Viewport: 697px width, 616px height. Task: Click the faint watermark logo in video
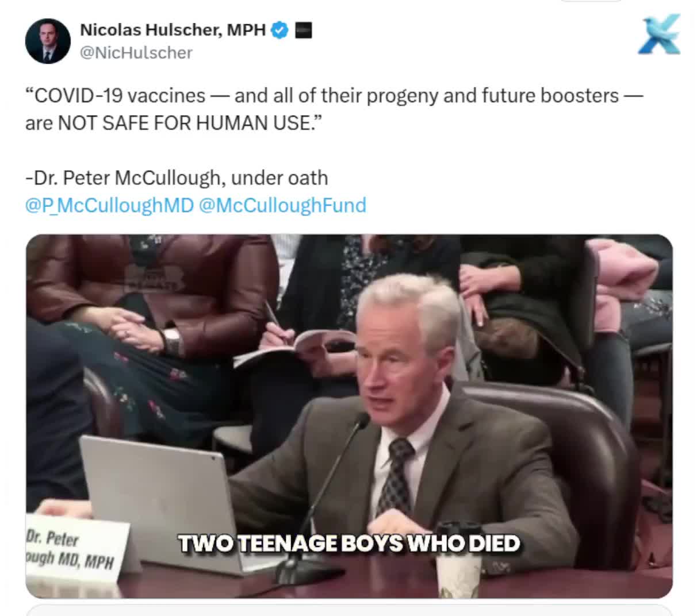pyautogui.click(x=155, y=278)
